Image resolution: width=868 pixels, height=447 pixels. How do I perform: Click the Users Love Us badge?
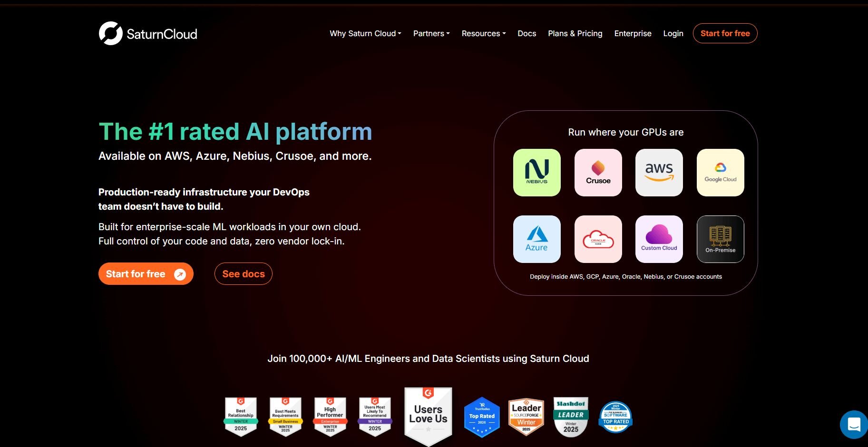tap(428, 415)
